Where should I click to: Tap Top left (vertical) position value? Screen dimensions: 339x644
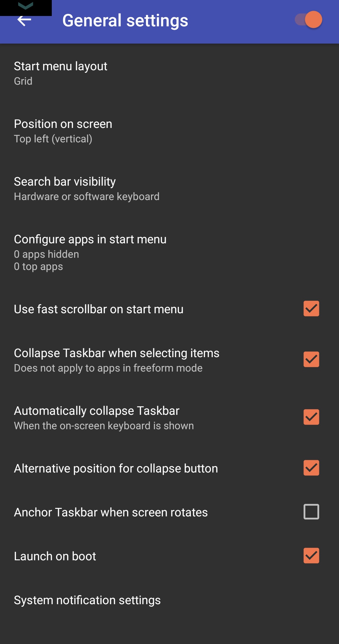coord(53,139)
